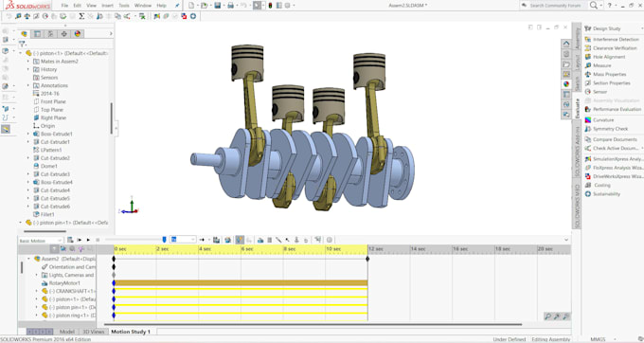Open Mass Properties in right panel
Image resolution: width=644 pixels, height=343 pixels.
pyautogui.click(x=605, y=74)
